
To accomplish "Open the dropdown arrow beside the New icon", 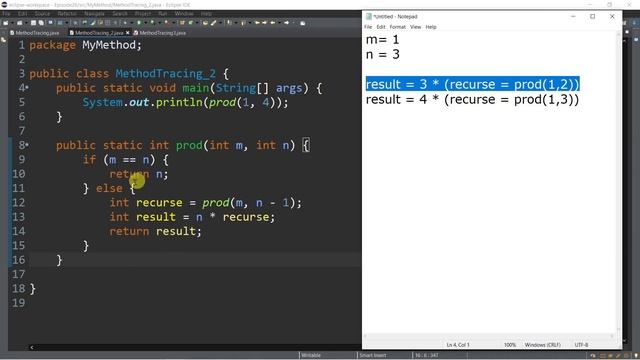I will coord(12,23).
